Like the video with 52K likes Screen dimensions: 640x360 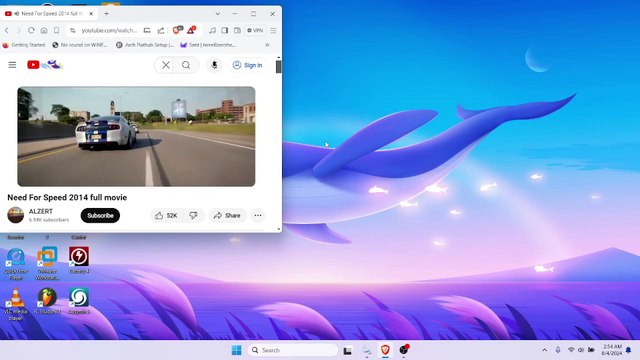(167, 216)
